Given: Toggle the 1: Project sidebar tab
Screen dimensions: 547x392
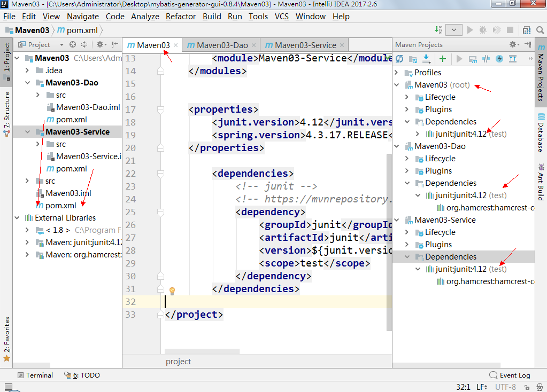Looking at the screenshot, I should pos(6,61).
